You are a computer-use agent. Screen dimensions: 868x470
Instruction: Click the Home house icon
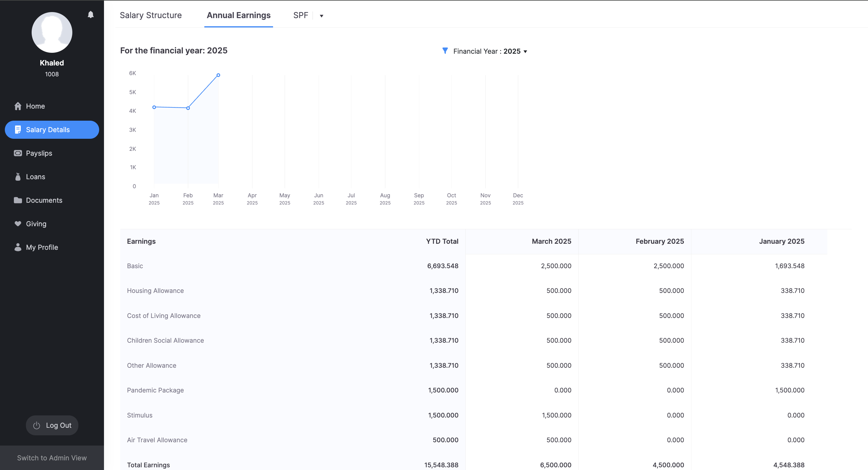18,106
